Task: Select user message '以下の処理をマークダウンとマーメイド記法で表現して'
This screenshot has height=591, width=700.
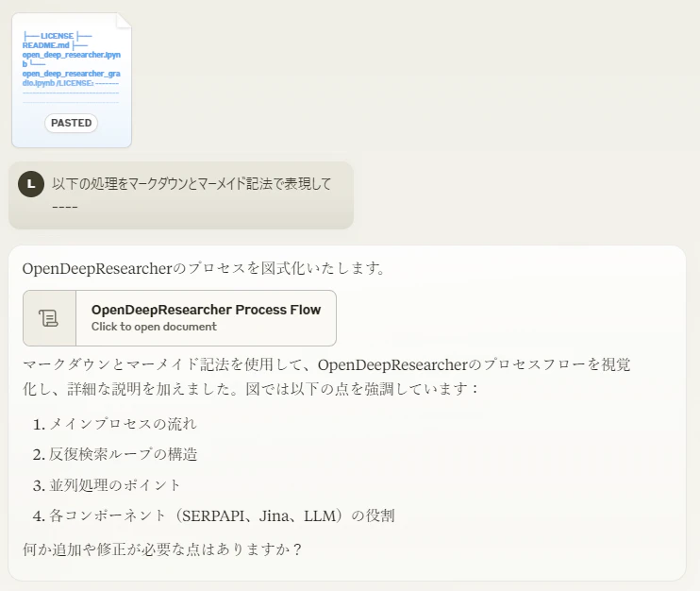Action: pos(192,183)
